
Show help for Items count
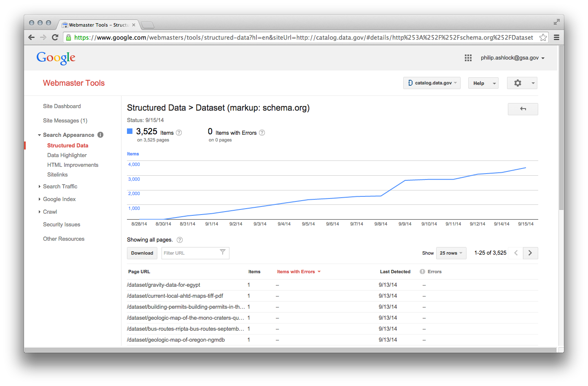179,133
